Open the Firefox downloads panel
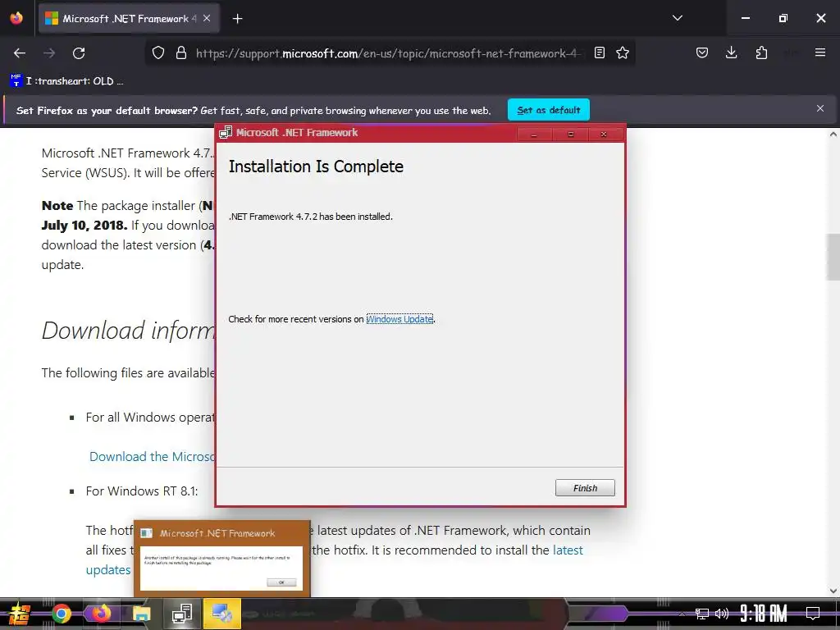 pyautogui.click(x=731, y=52)
